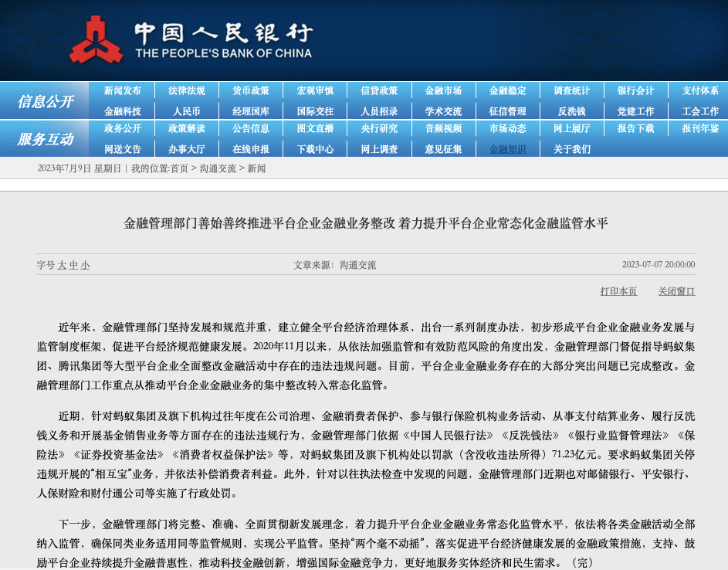Screen dimensions: 728x570
Task: Click the 信息公开 section header
Action: coord(45,101)
